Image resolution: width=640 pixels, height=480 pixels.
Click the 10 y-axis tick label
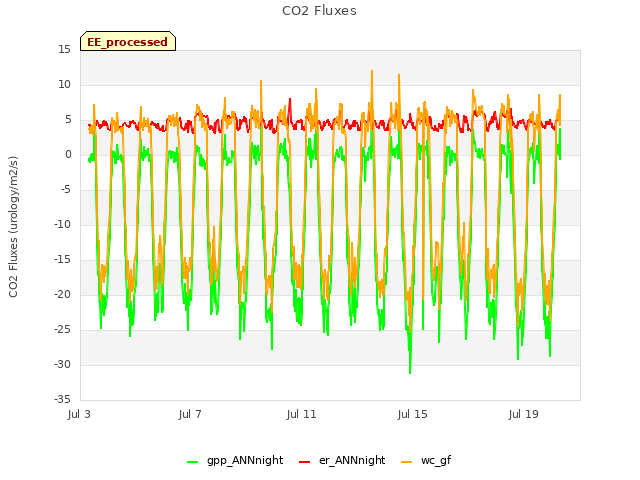tap(64, 84)
